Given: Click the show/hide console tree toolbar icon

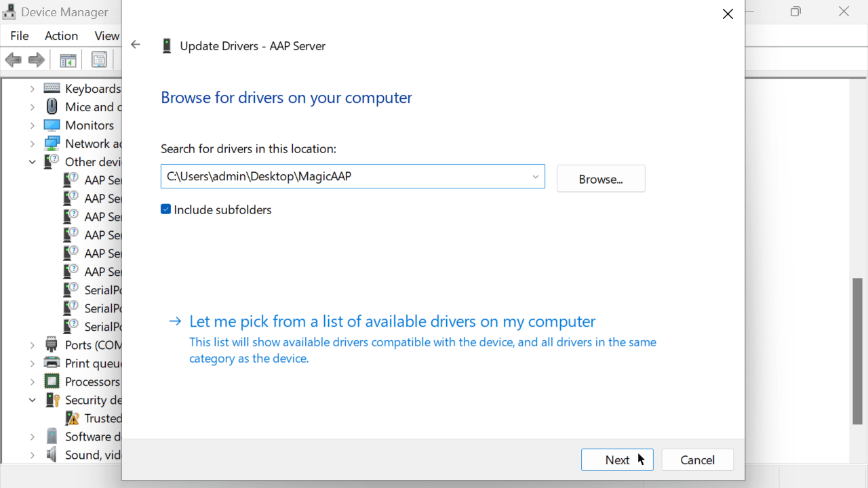Looking at the screenshot, I should [68, 60].
